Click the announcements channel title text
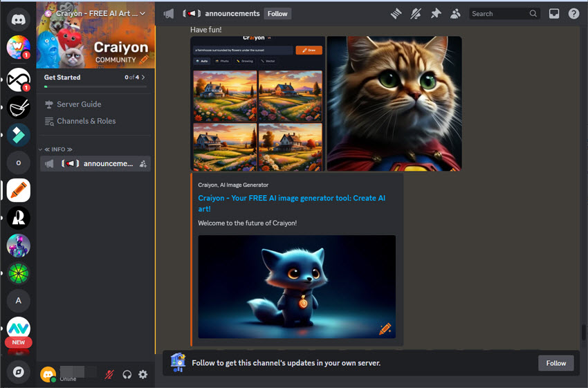Image resolution: width=588 pixels, height=388 pixels. click(x=232, y=14)
